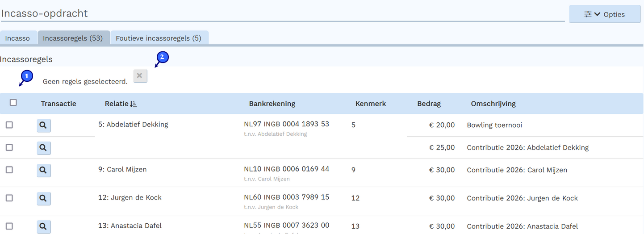Click the Kenmerk column header
This screenshot has height=234, width=644.
point(370,104)
